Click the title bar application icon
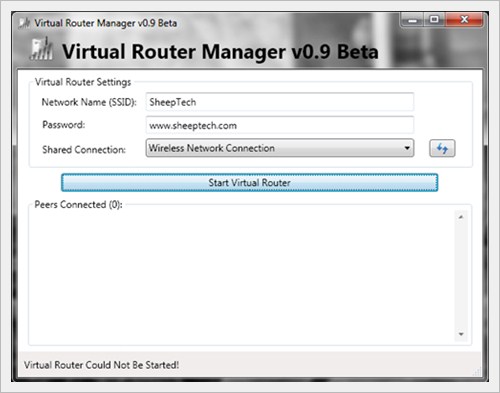Viewport: 500px width, 393px height. coord(24,23)
